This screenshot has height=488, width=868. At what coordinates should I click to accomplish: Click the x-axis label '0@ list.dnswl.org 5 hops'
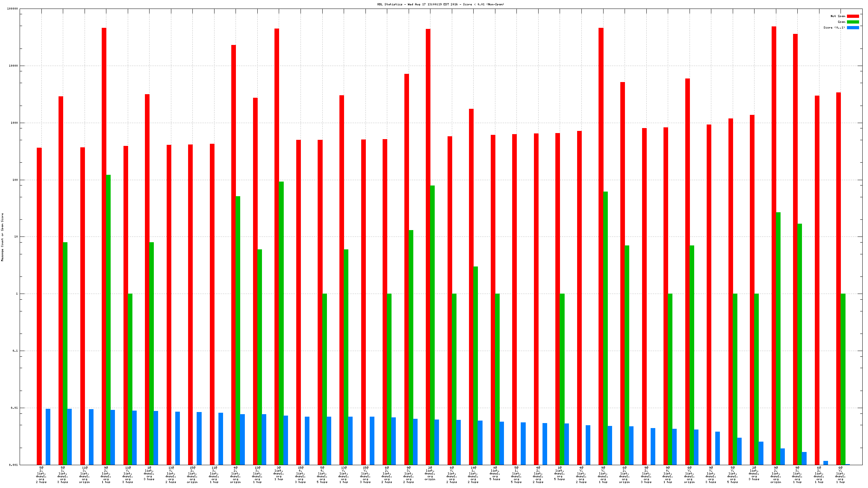495,473
